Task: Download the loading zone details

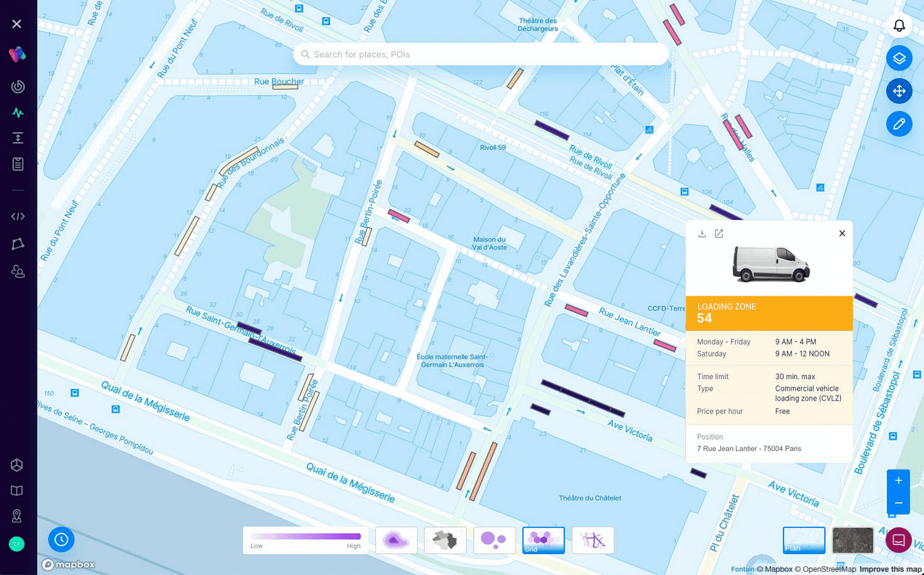Action: pos(702,234)
